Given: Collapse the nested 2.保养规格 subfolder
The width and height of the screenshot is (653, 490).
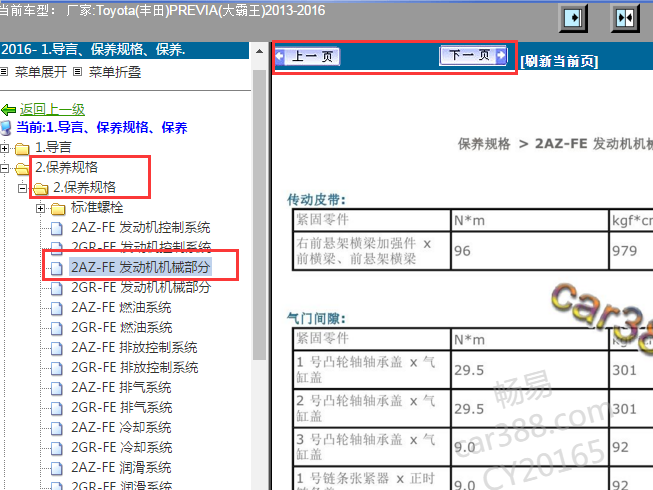Looking at the screenshot, I should click(x=22, y=188).
